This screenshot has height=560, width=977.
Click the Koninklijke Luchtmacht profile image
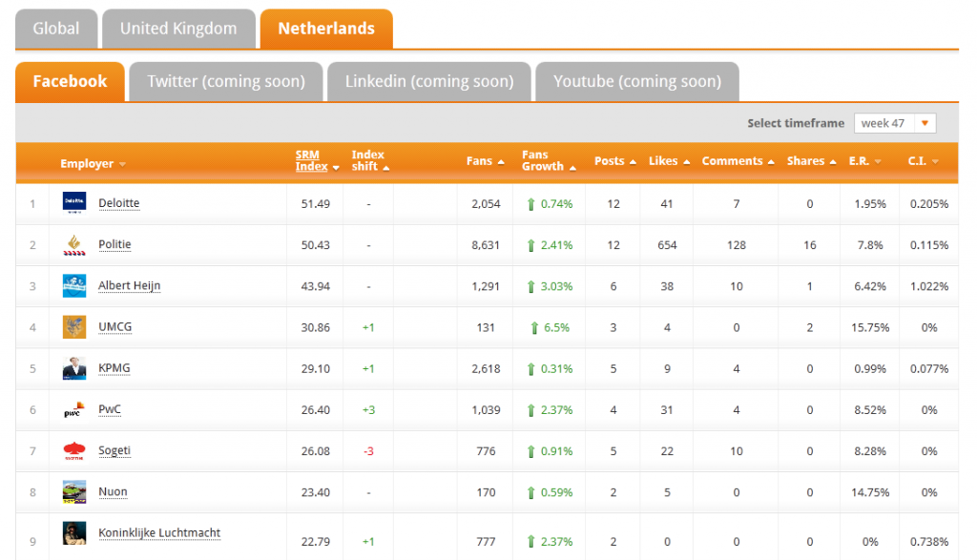point(74,533)
